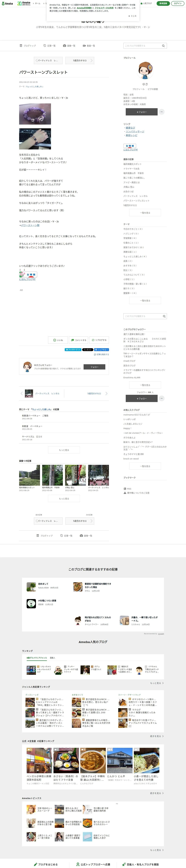Follow the パワーストーン館 link in the post

point(30,225)
